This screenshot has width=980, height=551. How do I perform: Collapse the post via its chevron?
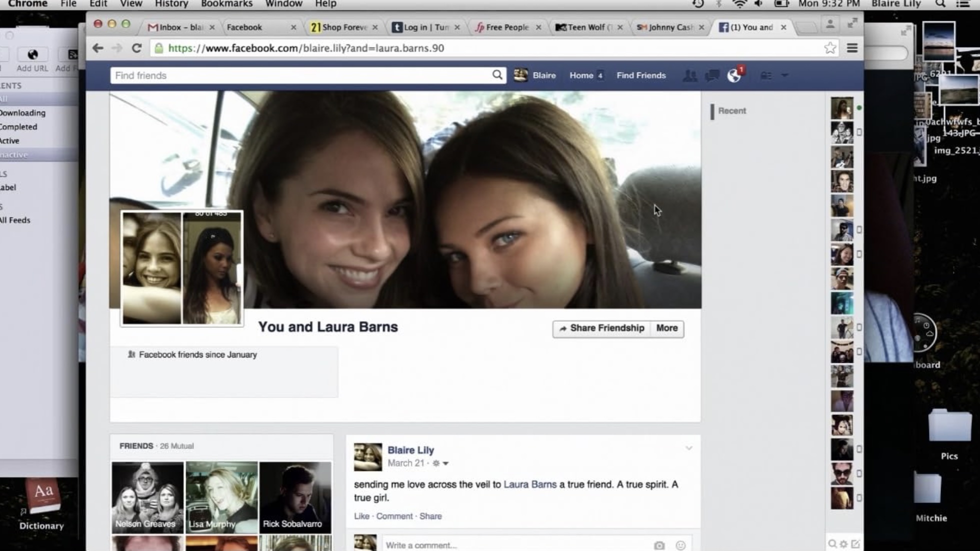click(x=689, y=448)
